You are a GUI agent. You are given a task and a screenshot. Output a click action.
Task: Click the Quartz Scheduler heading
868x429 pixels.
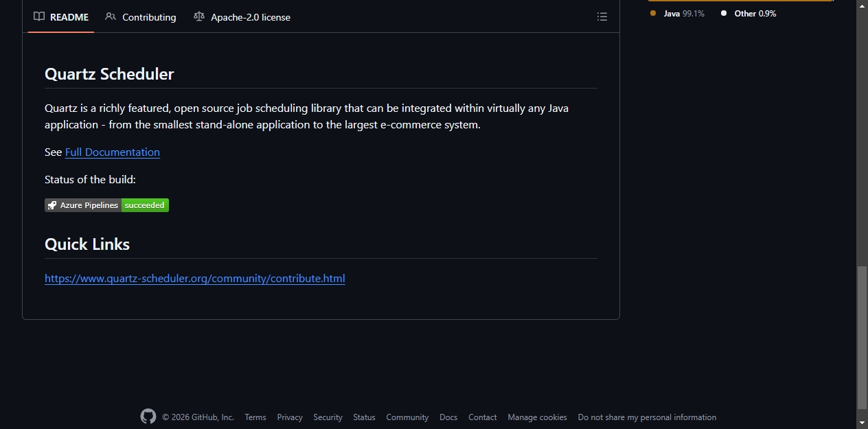click(x=109, y=74)
